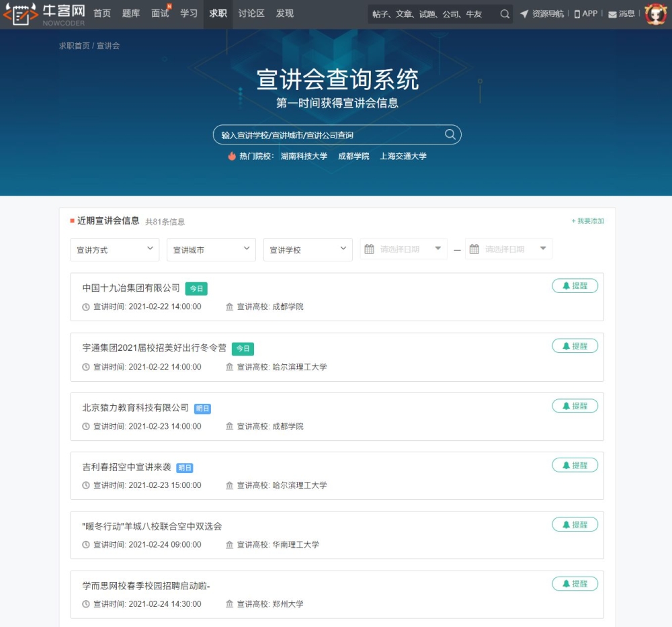The image size is (672, 627).
Task: Click the clock icon for 中国十九冶集团 talk time
Action: click(x=86, y=307)
